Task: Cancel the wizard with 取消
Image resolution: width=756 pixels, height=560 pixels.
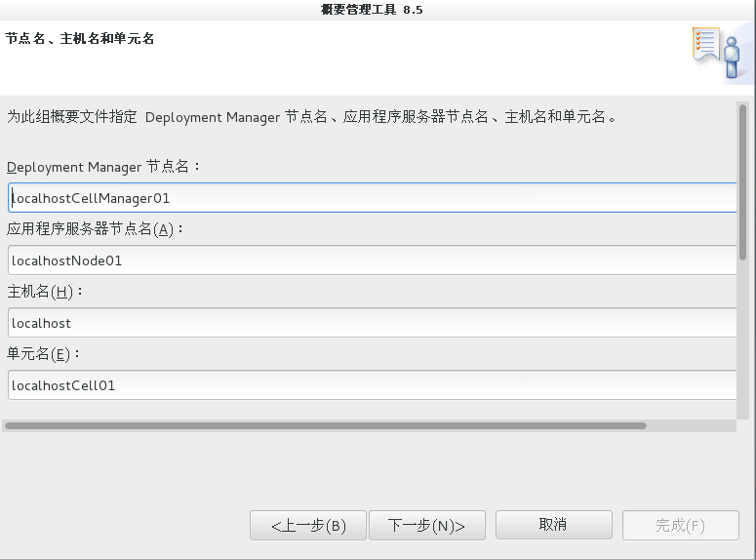Action: pyautogui.click(x=554, y=525)
